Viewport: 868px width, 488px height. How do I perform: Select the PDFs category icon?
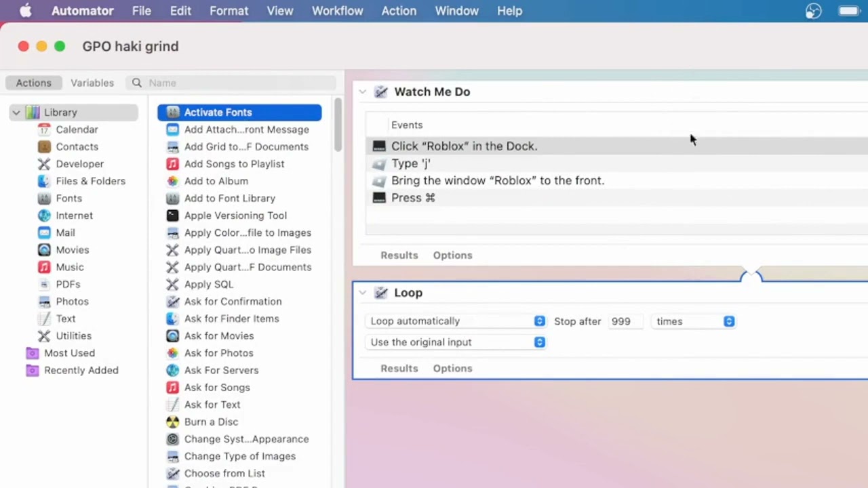pos(44,285)
